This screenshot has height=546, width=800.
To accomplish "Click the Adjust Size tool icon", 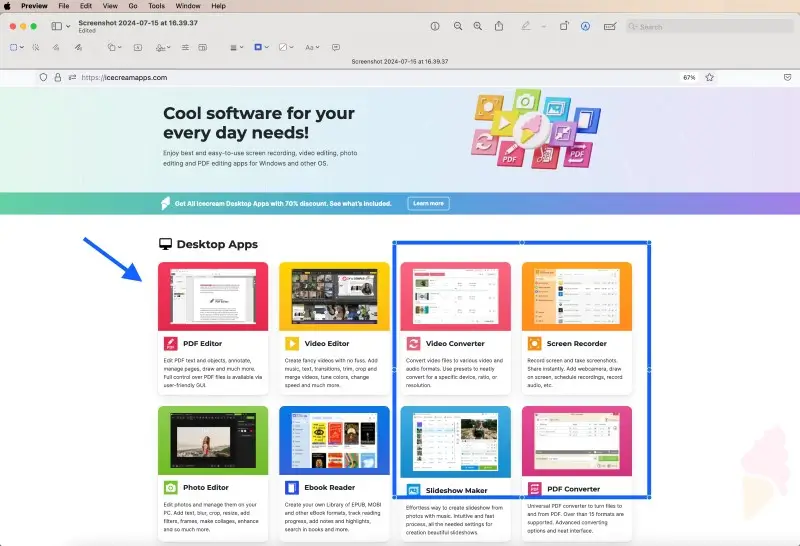I will coord(203,47).
